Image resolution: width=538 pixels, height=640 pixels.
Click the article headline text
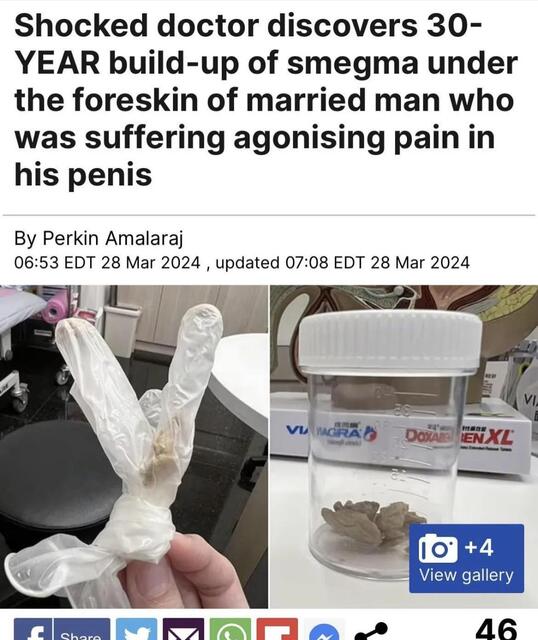point(266,100)
